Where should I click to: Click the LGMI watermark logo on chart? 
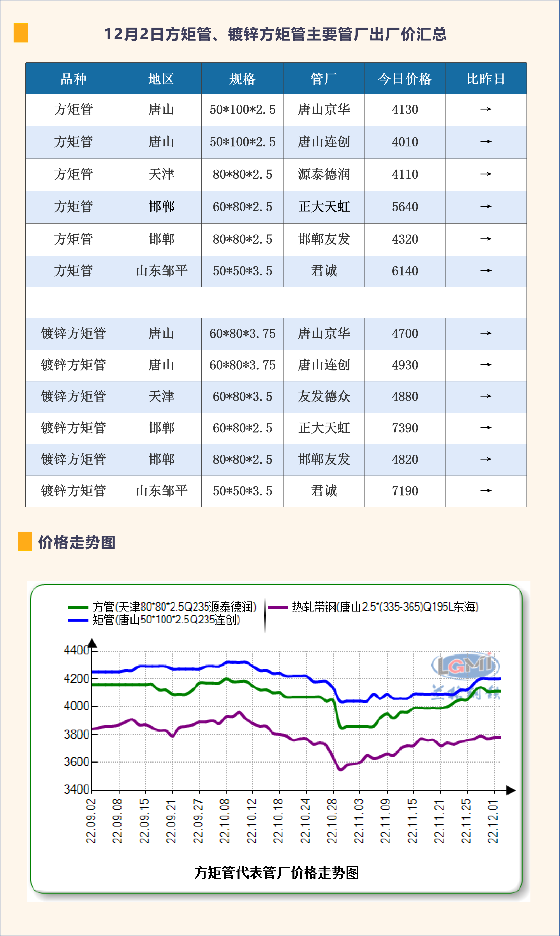[x=465, y=665]
